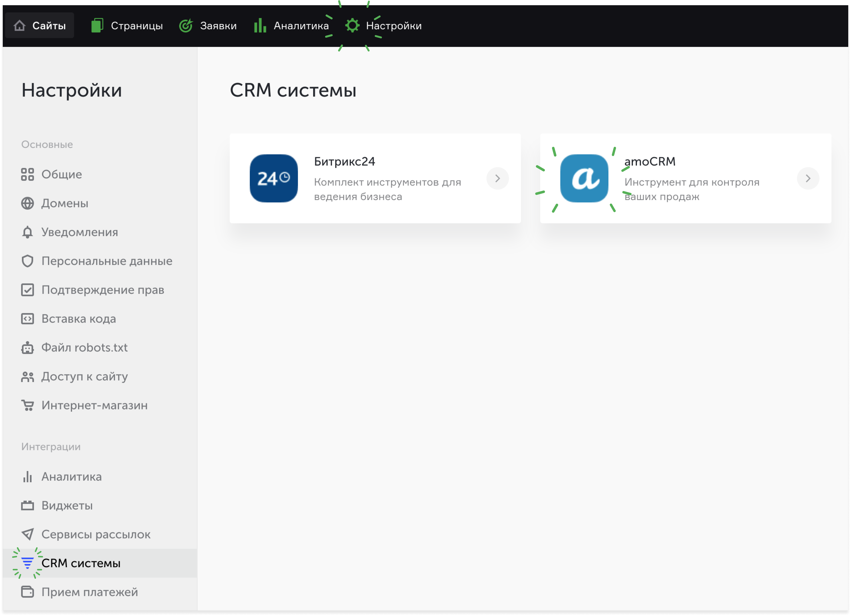Open Сервисы рассылок integrations
Viewport: 851px width, 616px height.
pyautogui.click(x=100, y=534)
